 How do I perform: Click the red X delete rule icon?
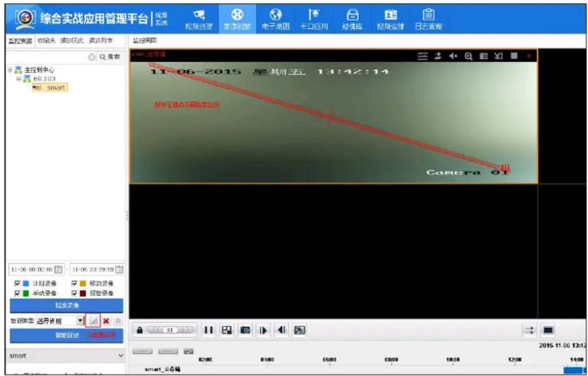[x=106, y=321]
